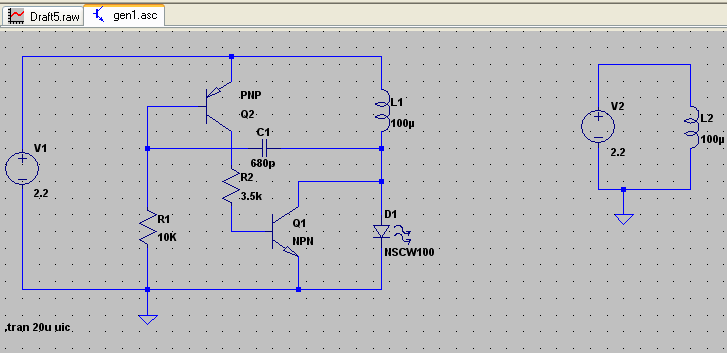Select the V2 voltage source symbol
Viewport: 727px width, 360px height.
click(x=598, y=126)
